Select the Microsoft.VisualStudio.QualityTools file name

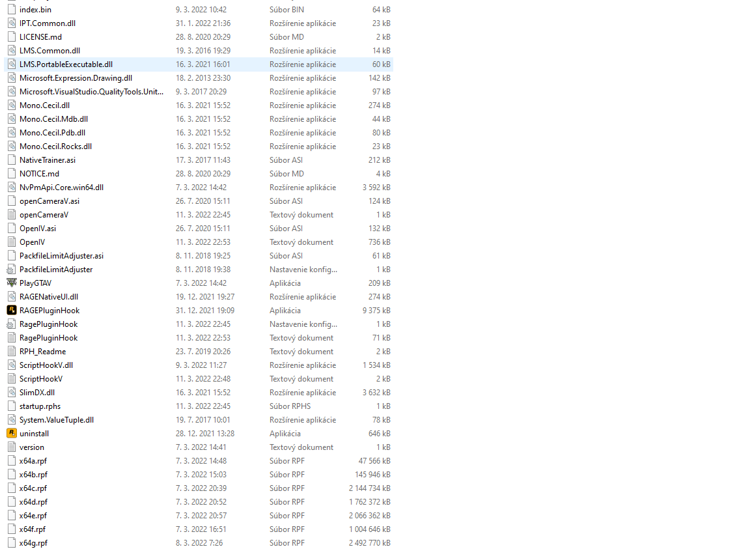(92, 92)
